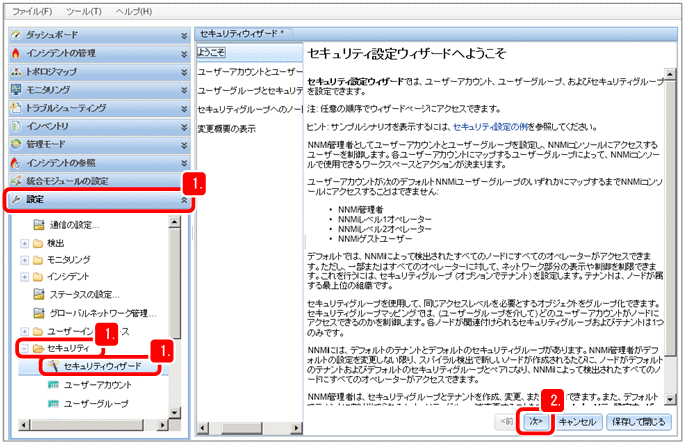Expand the インベントリ chevron

184,127
